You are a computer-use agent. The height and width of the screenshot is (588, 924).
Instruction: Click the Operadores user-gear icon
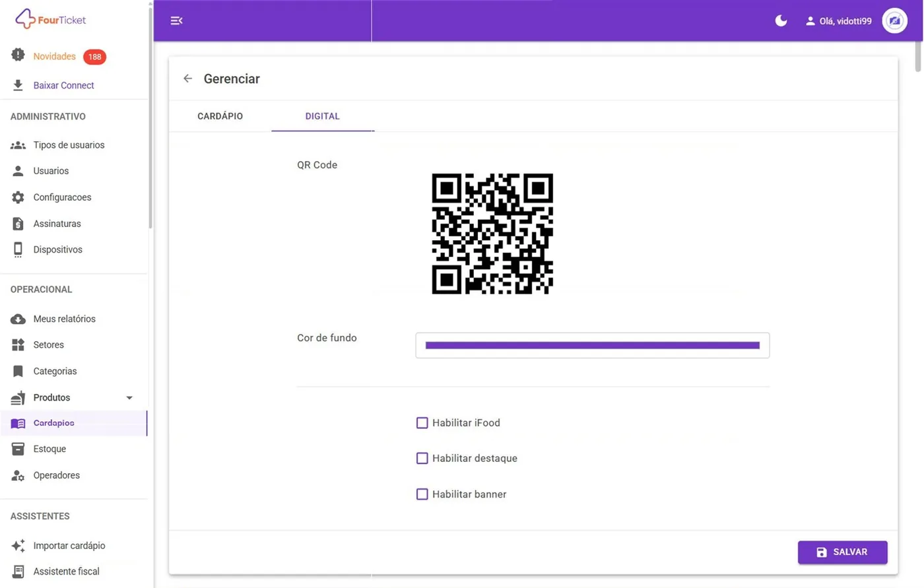tap(18, 475)
